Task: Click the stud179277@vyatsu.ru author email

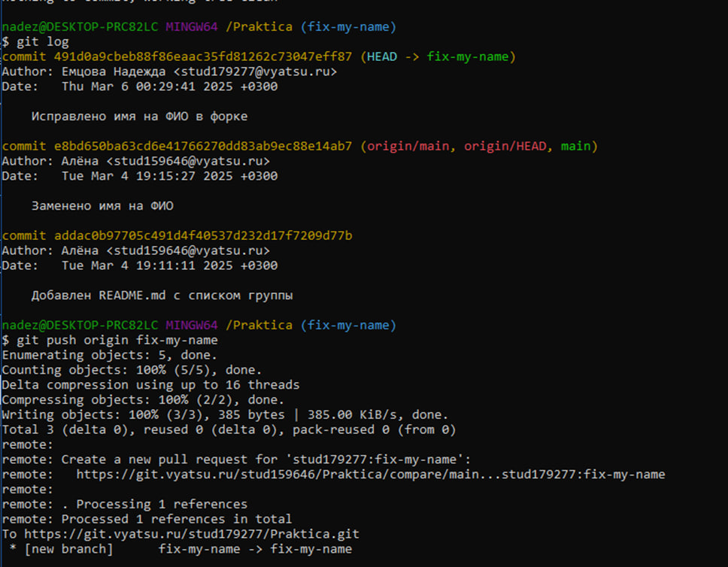Action: click(x=255, y=72)
